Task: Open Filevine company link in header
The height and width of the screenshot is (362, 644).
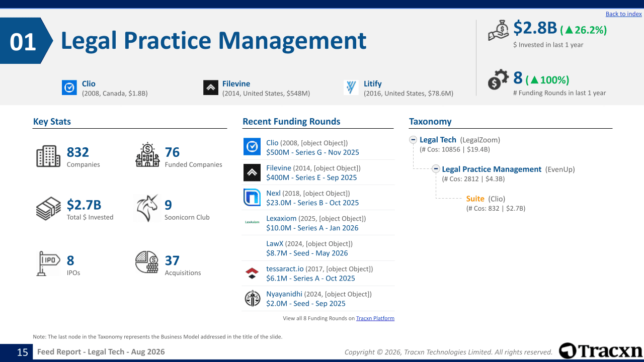Action: tap(236, 84)
